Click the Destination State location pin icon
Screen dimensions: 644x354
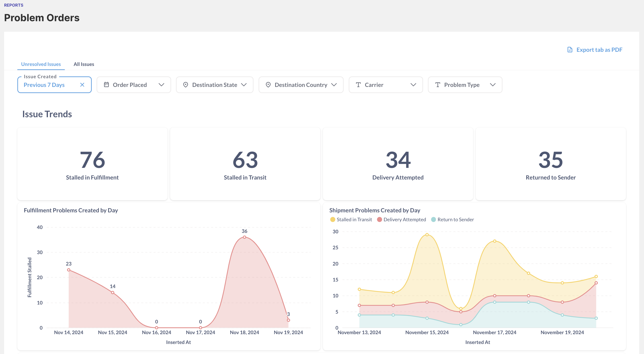coord(186,85)
